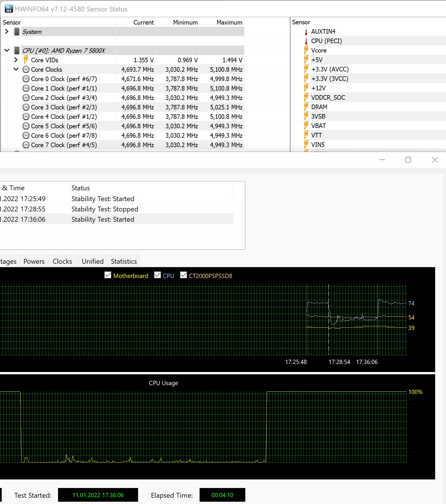Switch to the Statistics tab
This screenshot has width=446, height=504.
(x=124, y=261)
